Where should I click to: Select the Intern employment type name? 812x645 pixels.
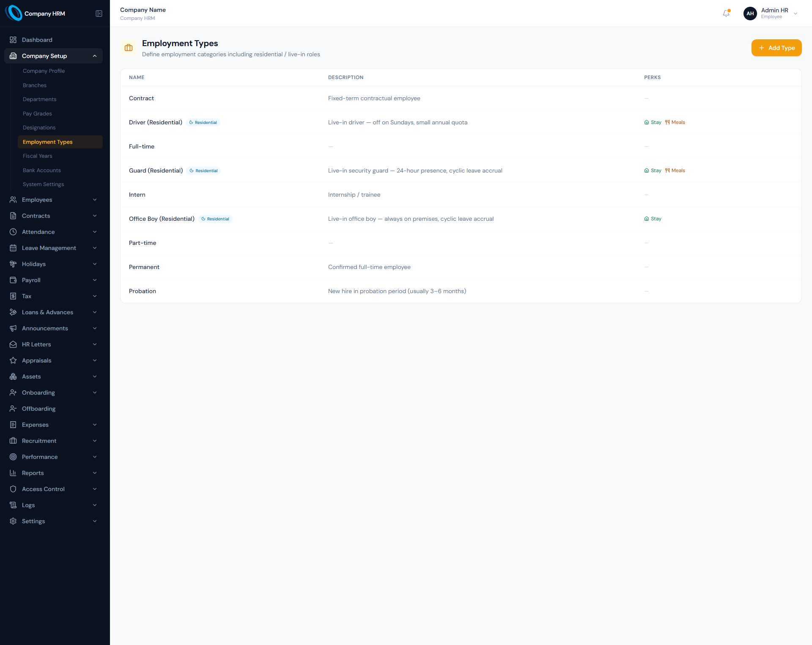137,195
